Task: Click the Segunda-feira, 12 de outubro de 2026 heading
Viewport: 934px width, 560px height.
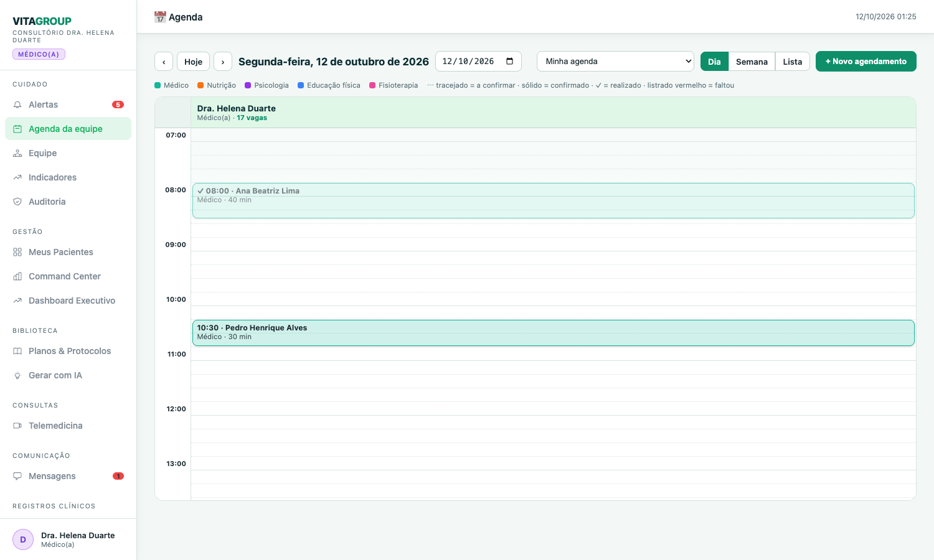Action: tap(334, 62)
